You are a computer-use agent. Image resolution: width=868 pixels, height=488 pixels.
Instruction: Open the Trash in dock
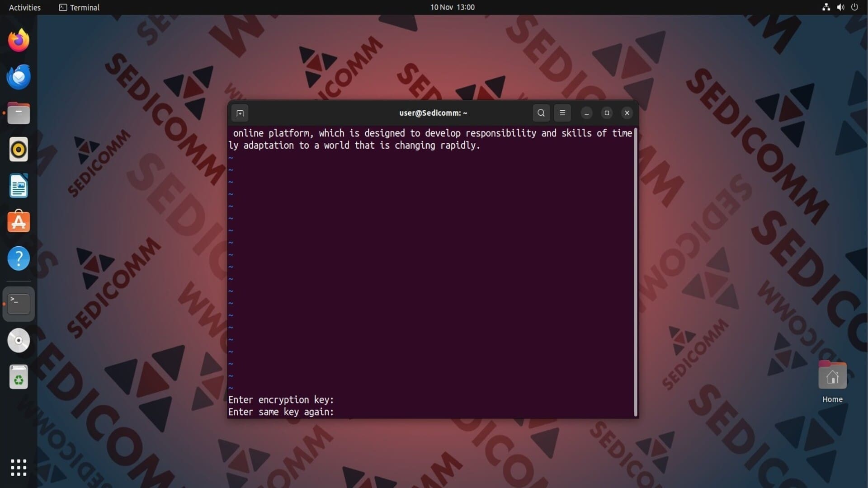pyautogui.click(x=19, y=377)
